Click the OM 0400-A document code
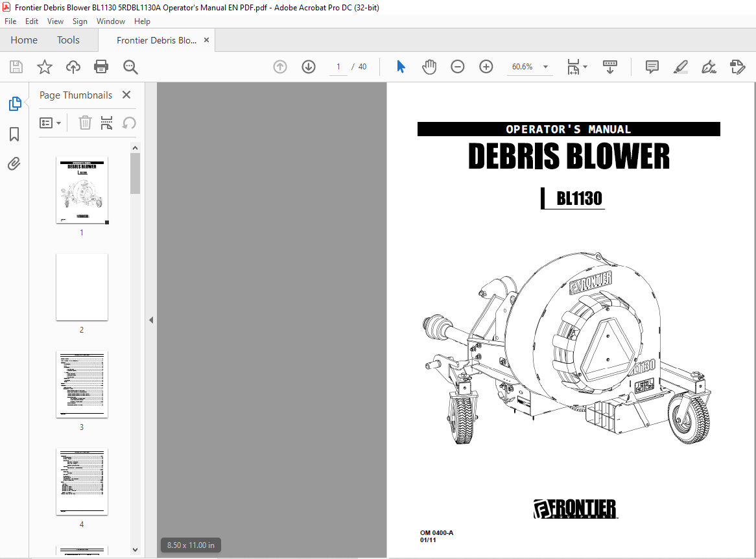Viewport: 756px width, 559px height. 436,533
